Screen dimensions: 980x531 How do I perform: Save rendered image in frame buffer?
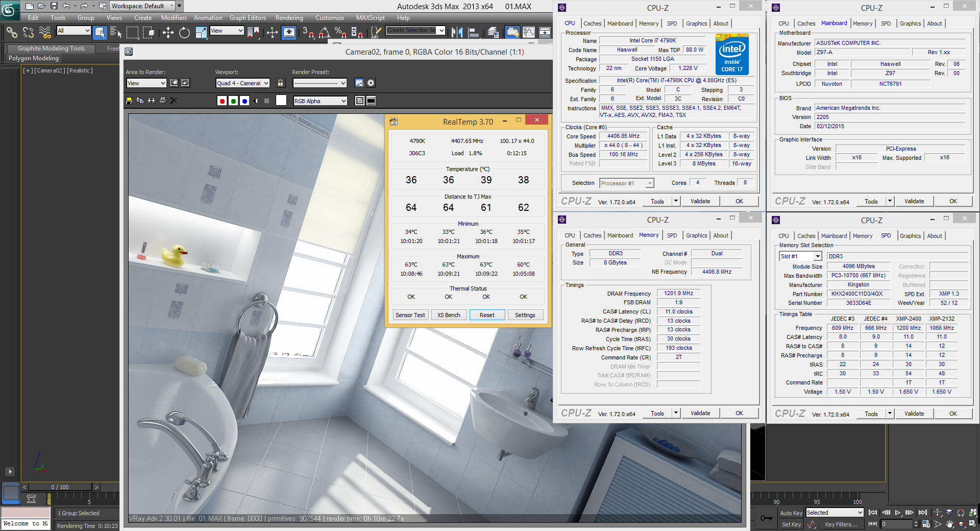tap(129, 101)
